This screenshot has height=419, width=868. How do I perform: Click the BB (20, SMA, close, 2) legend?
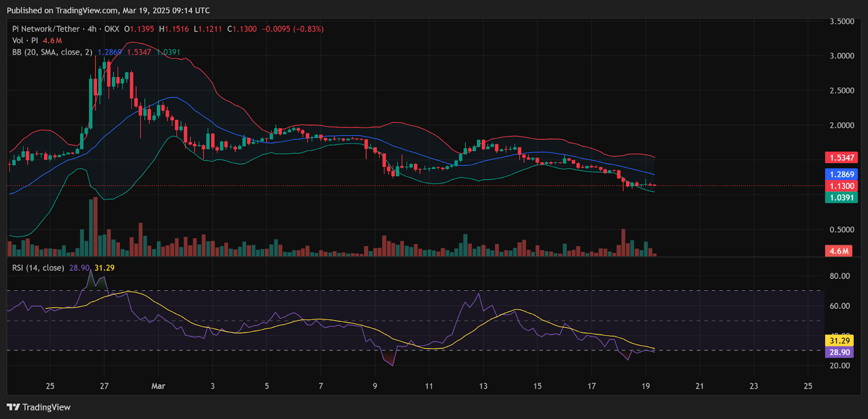click(52, 52)
